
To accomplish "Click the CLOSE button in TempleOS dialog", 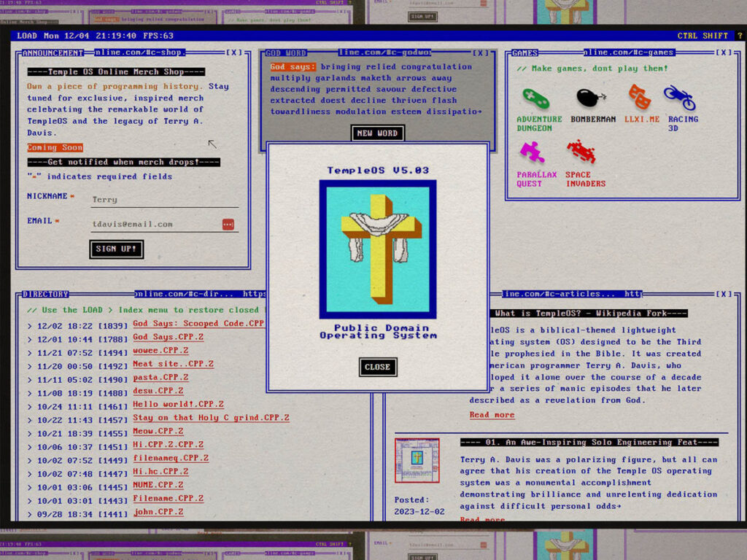I will [378, 367].
